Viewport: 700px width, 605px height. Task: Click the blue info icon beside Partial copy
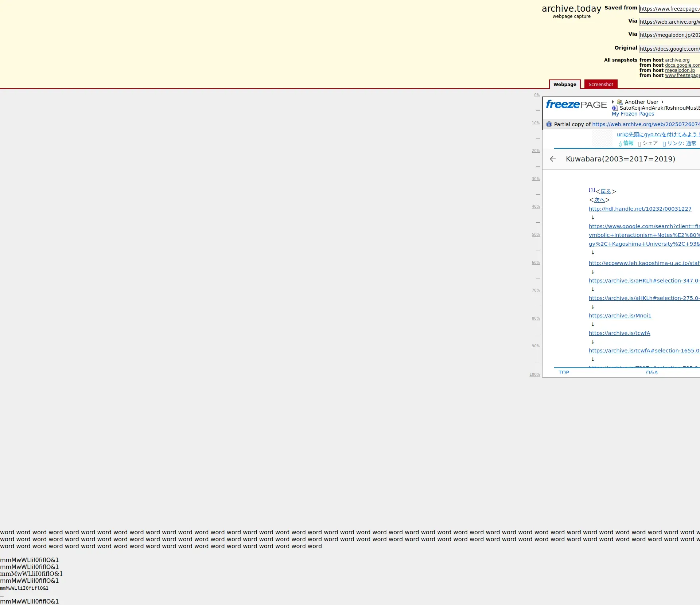(549, 124)
